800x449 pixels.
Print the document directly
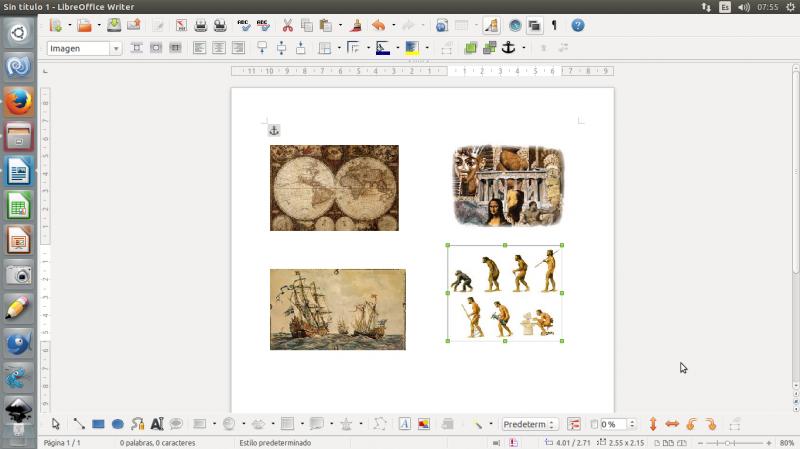tap(201, 26)
